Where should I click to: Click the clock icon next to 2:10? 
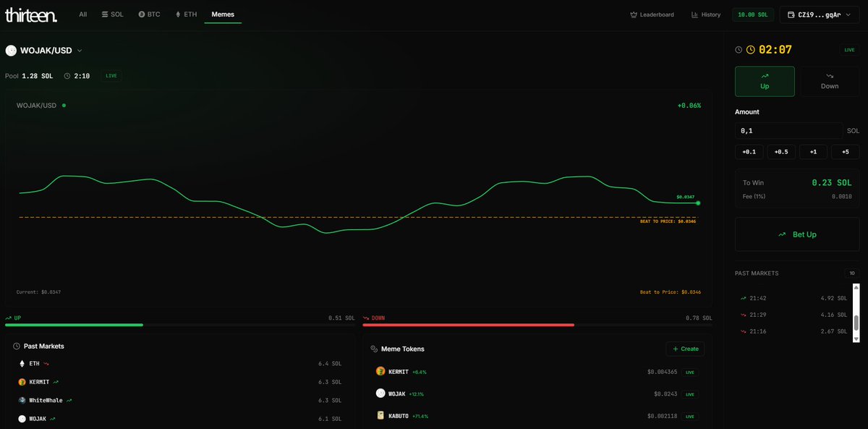tap(67, 76)
